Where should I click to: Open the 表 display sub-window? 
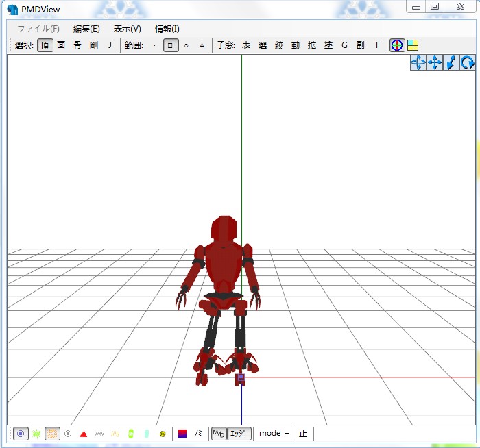(x=246, y=45)
